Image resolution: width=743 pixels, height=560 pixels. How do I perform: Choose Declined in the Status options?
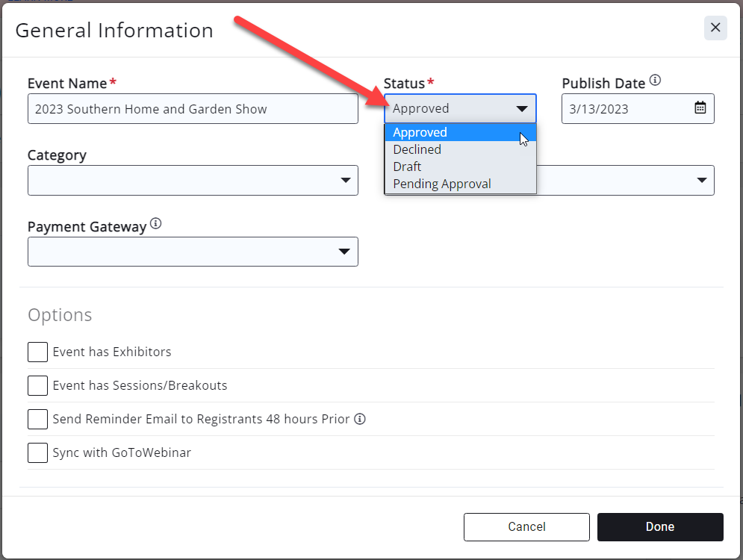(x=417, y=149)
